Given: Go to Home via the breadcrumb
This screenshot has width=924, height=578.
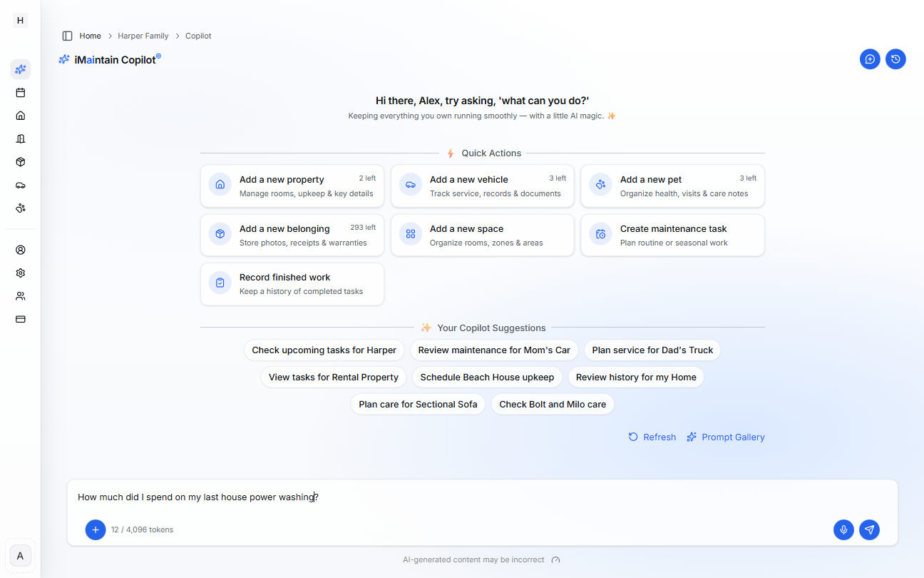Looking at the screenshot, I should tap(91, 35).
